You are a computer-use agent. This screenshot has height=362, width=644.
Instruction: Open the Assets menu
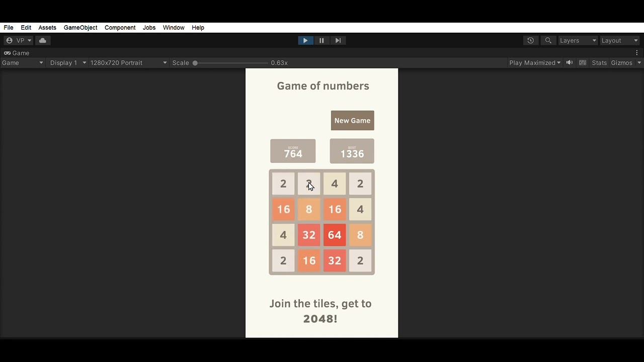[47, 28]
